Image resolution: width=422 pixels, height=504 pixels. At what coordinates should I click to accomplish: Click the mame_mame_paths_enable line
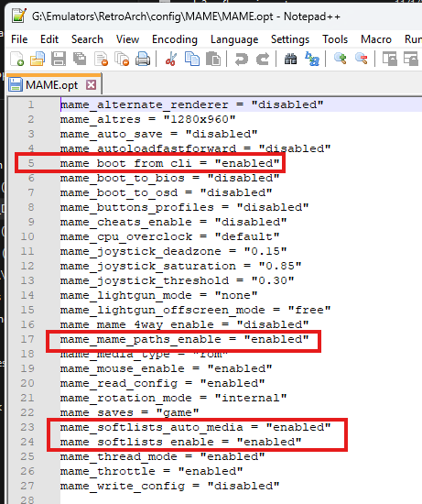coord(184,339)
